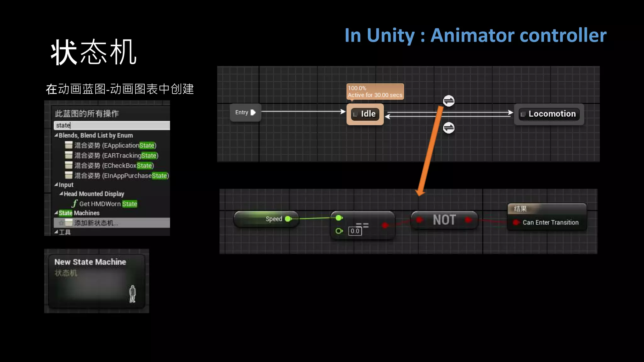Click the Speed variable output pin
This screenshot has width=644, height=362.
pos(288,219)
